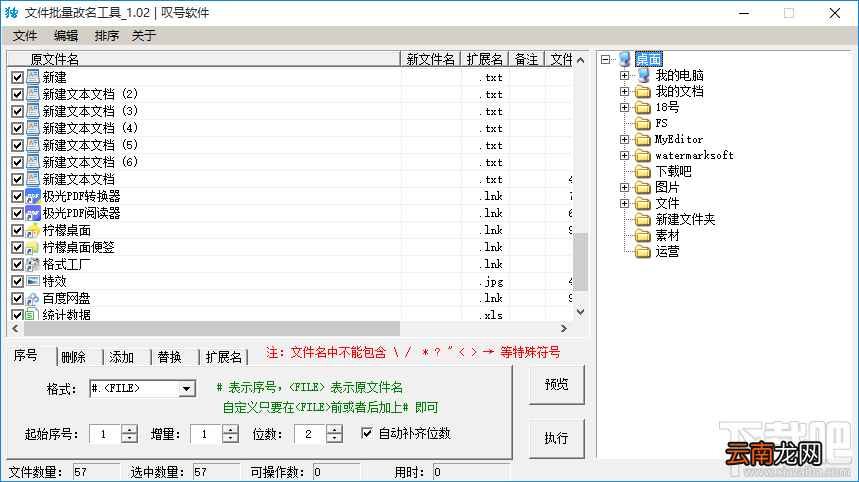Click the 统计数据 spreadsheet icon
This screenshot has height=482, width=859.
[32, 315]
